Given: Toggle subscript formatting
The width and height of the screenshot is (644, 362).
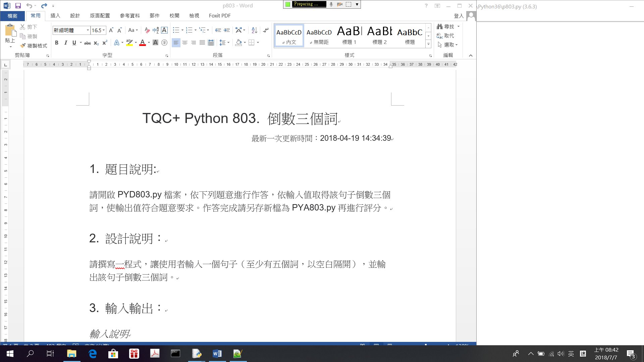Looking at the screenshot, I should (x=96, y=43).
